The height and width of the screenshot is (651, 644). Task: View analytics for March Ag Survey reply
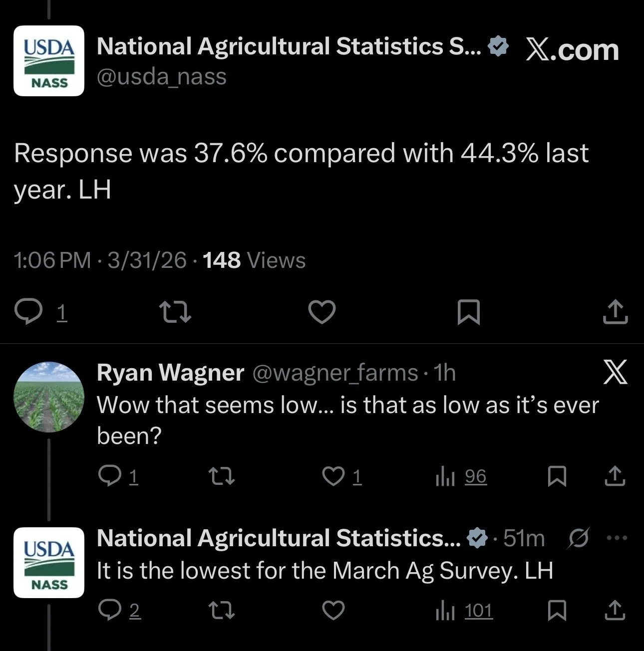[445, 611]
